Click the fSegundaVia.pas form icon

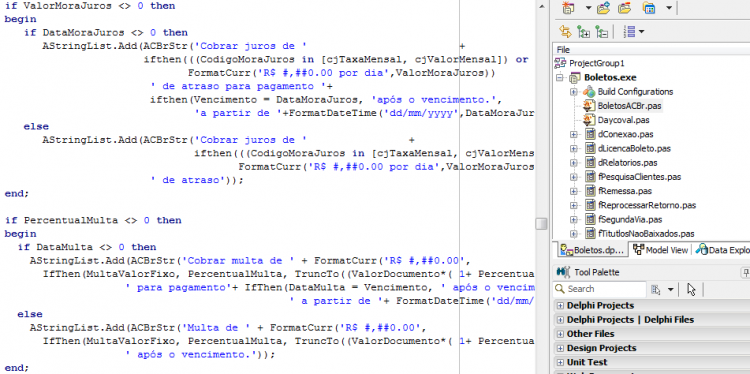(x=589, y=220)
